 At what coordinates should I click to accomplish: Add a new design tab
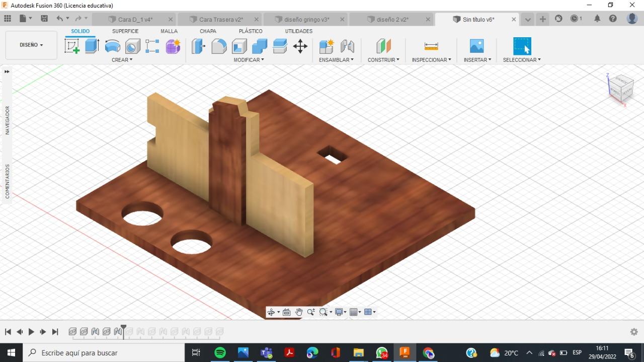543,19
